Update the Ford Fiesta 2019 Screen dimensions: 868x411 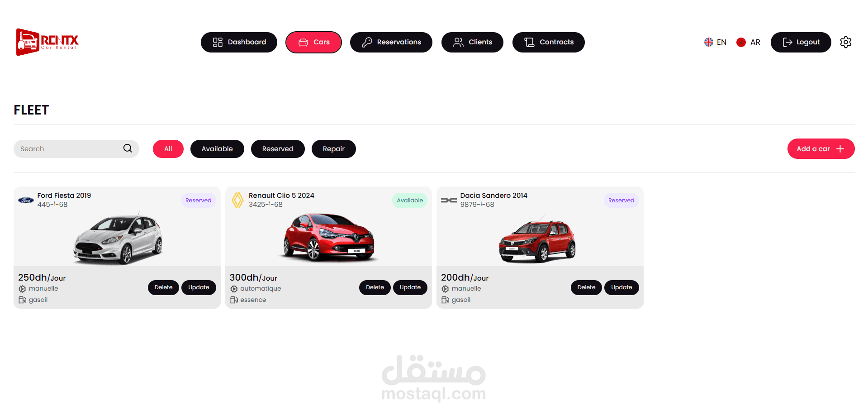coord(199,287)
